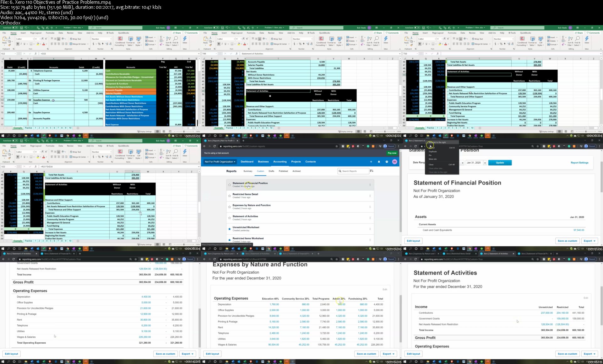This screenshot has width=603, height=364.
Task: Click into the Search Reports field
Action: (354, 171)
